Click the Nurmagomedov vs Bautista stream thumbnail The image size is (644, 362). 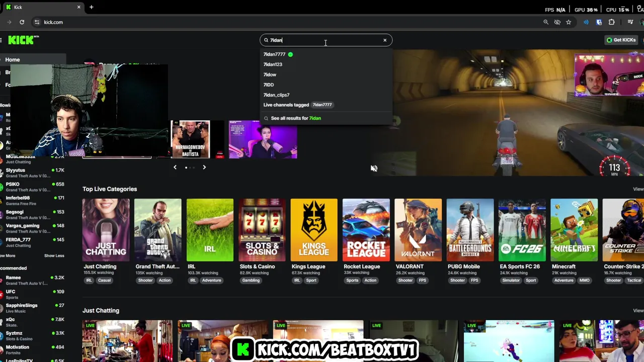click(x=190, y=139)
